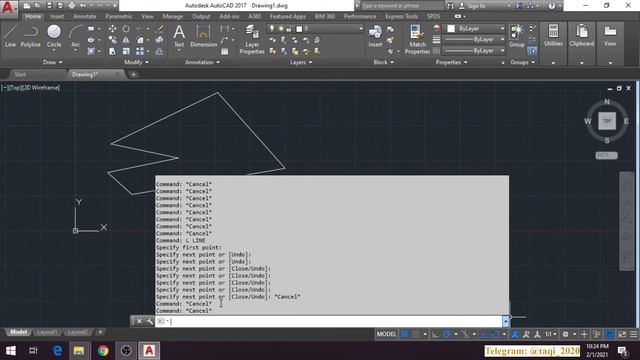Expand the Draw panel dropdown
The height and width of the screenshot is (360, 640).
[53, 62]
